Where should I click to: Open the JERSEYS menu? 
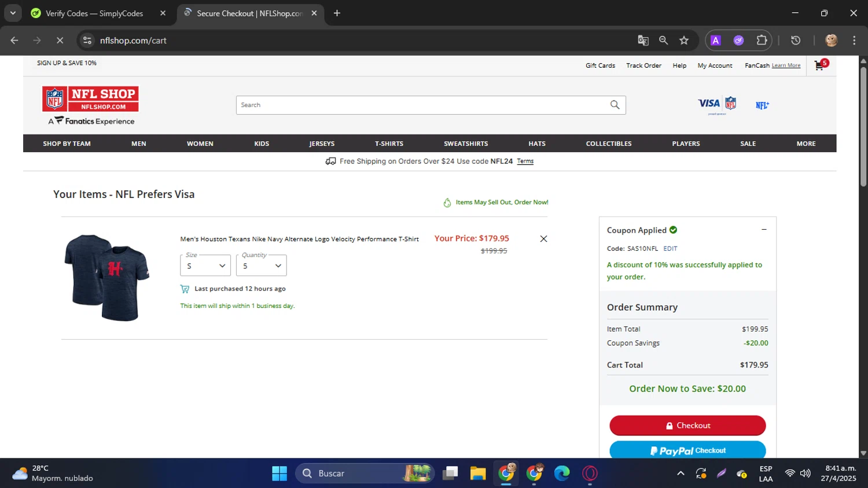click(322, 144)
